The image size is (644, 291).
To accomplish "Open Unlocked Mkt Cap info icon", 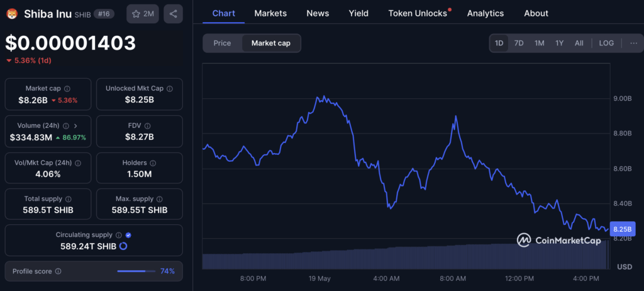I will click(170, 88).
